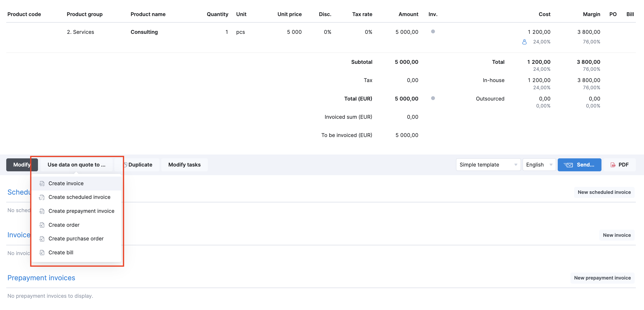Click the invoice creation icon
Image resolution: width=644 pixels, height=310 pixels.
(x=42, y=183)
